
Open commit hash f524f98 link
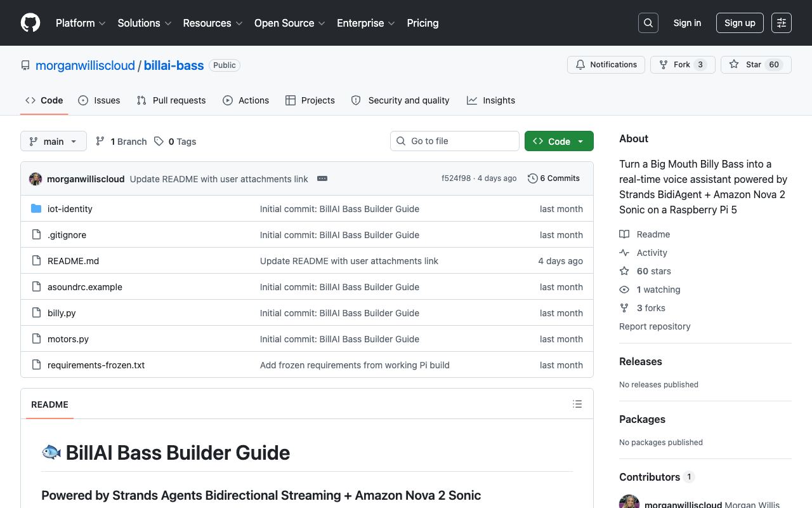[456, 178]
